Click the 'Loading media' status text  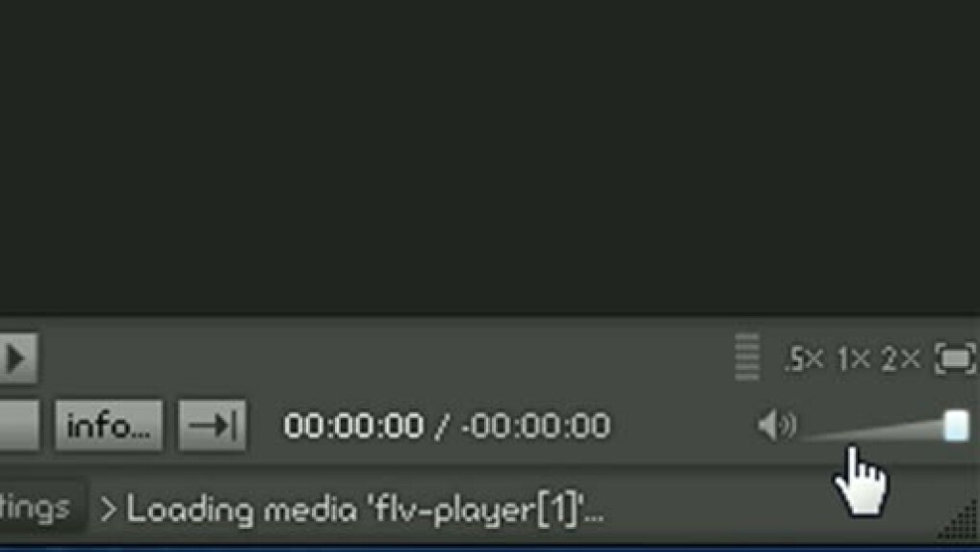(x=366, y=510)
